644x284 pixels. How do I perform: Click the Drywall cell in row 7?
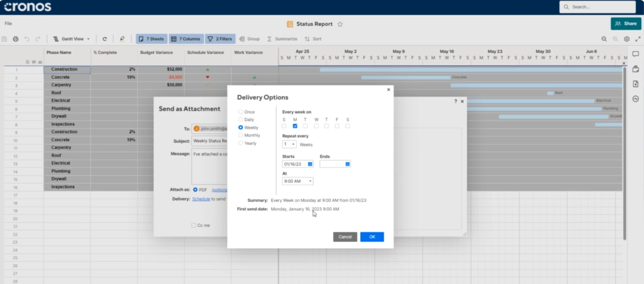coord(67,117)
